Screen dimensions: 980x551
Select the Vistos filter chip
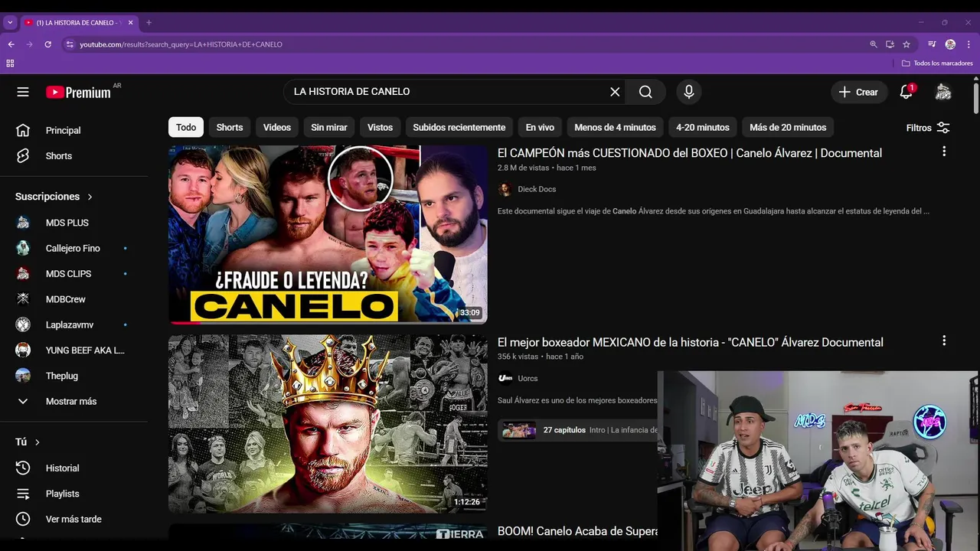click(x=380, y=127)
